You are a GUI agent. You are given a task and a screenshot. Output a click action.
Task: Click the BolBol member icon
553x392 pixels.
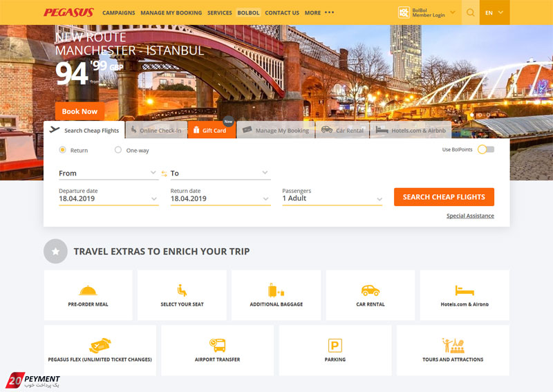pos(404,12)
